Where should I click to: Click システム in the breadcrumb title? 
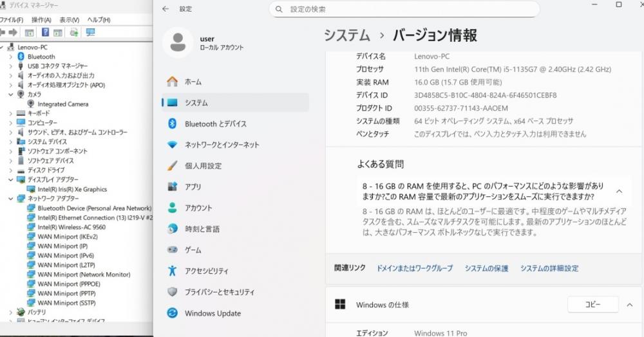[347, 35]
